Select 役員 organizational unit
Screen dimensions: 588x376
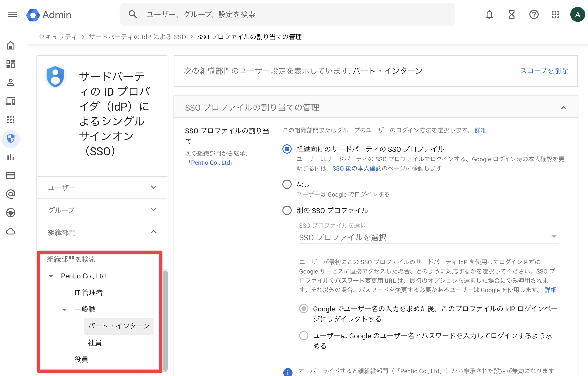81,360
